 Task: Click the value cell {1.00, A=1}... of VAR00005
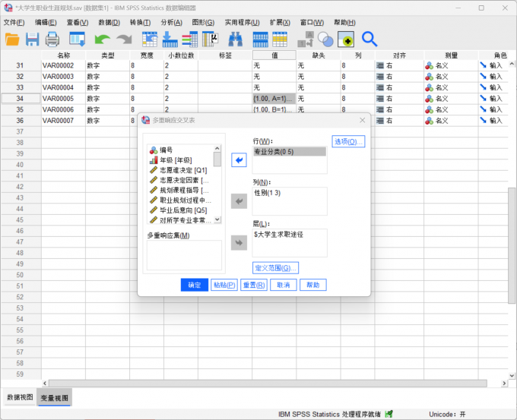tap(274, 99)
